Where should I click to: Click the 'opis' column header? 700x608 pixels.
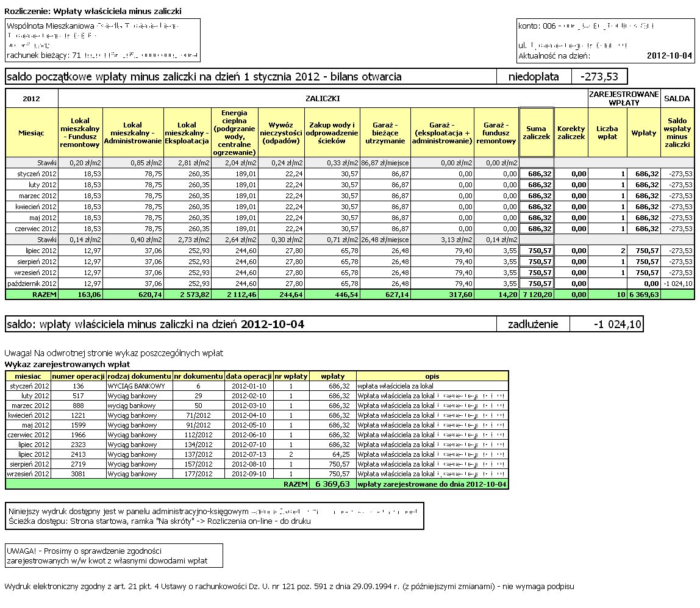point(432,376)
